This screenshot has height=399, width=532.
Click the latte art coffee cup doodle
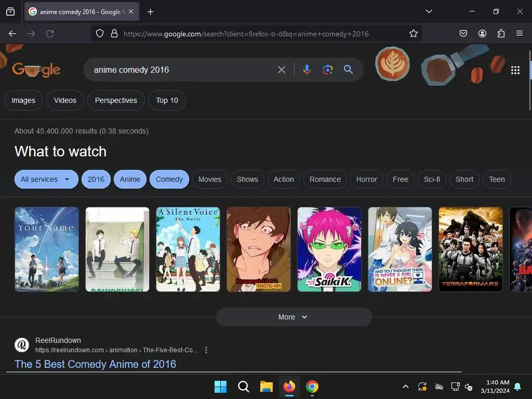392,64
